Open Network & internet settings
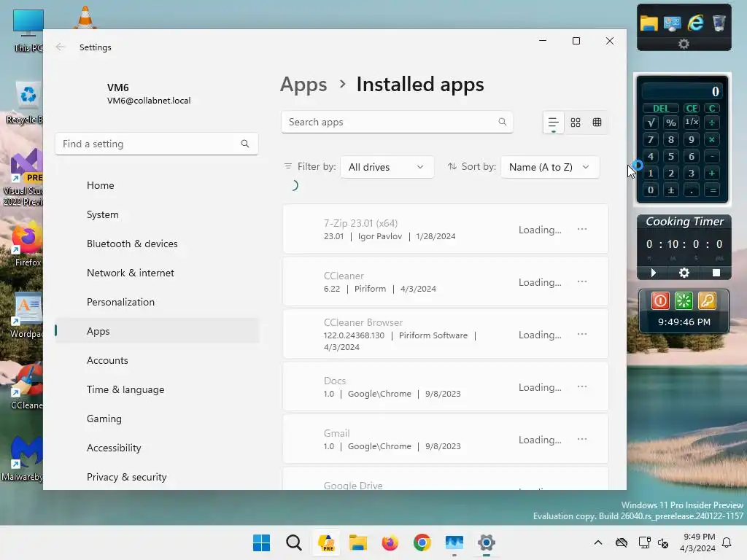 point(158,273)
